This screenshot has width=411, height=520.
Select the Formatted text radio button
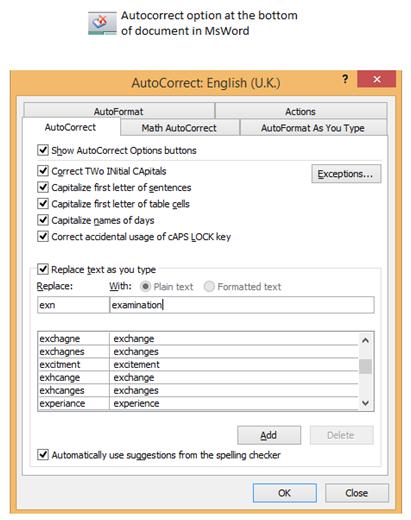209,286
